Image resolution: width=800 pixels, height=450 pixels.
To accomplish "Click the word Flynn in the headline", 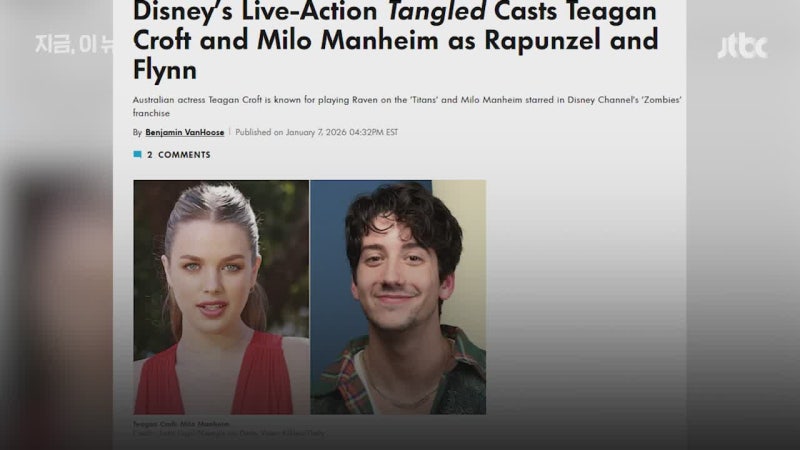I will click(x=165, y=69).
